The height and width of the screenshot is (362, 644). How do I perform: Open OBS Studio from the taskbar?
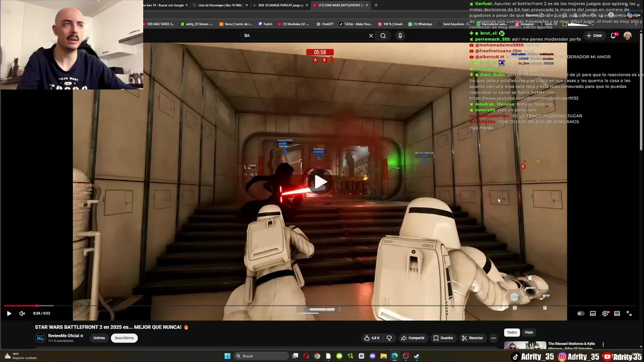[406, 356]
